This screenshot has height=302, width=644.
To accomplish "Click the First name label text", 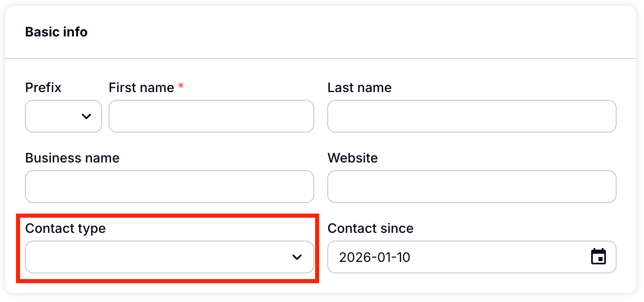I will click(141, 88).
